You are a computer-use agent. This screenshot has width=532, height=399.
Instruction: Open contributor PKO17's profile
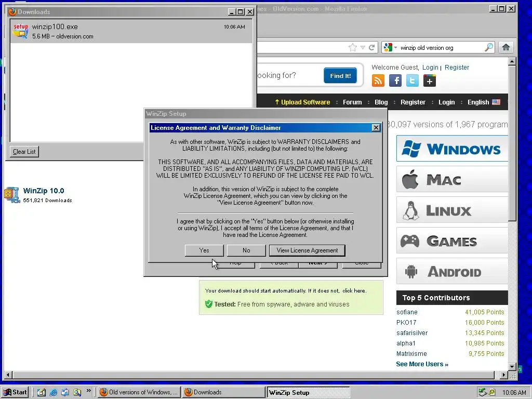click(406, 322)
